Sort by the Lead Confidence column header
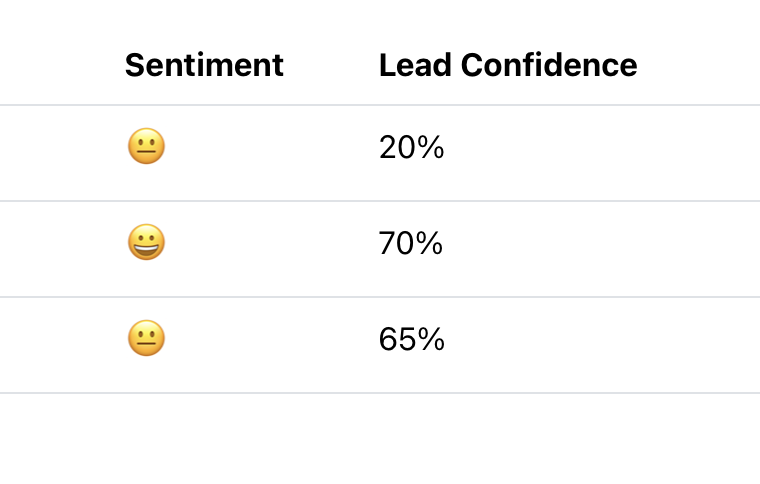Screen dimensions: 760x484 [x=508, y=65]
